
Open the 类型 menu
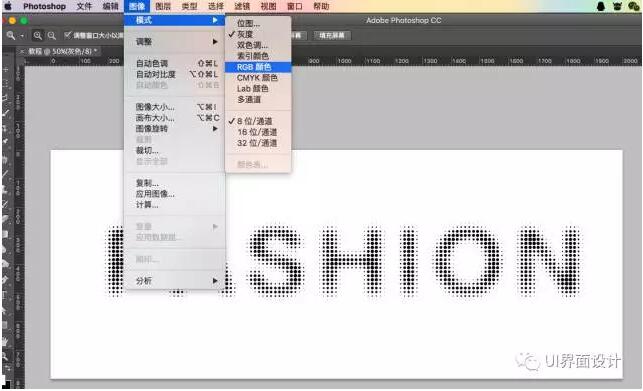click(189, 6)
